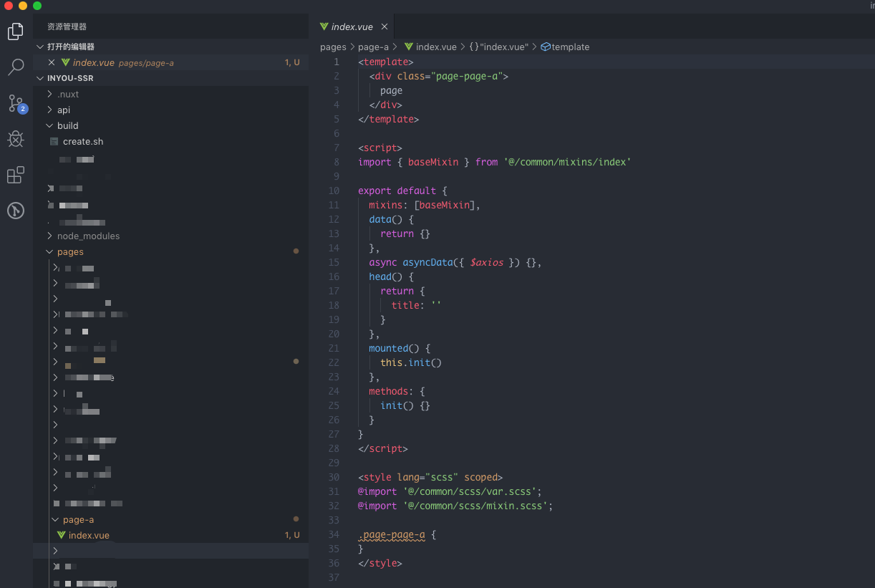Close index.vue in the open editors list

pos(52,63)
